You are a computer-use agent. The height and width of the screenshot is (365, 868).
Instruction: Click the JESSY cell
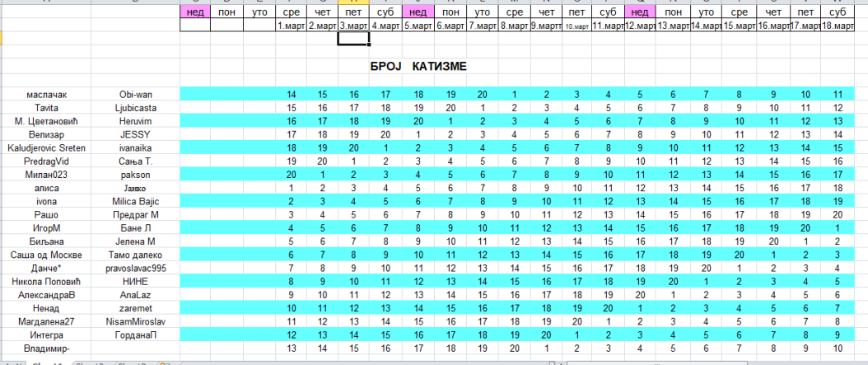pyautogui.click(x=136, y=134)
